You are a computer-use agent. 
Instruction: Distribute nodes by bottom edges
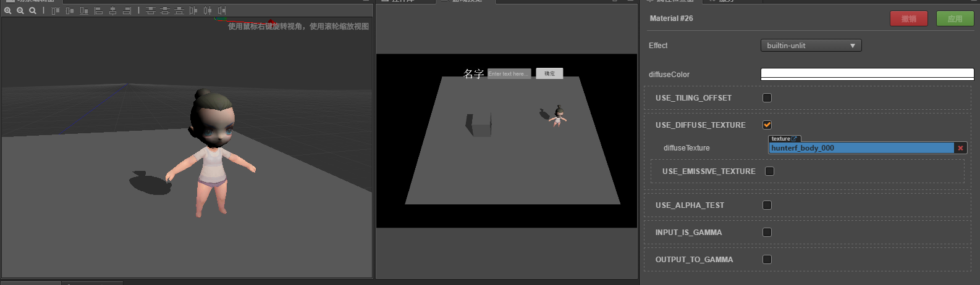pyautogui.click(x=179, y=10)
